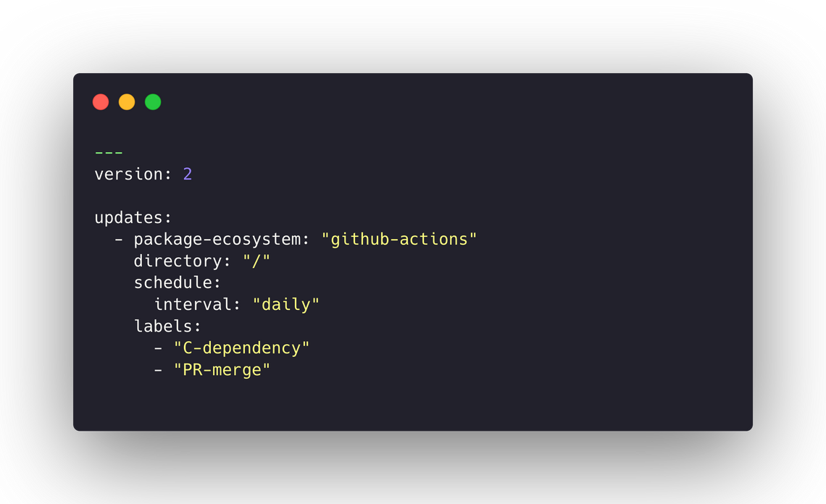This screenshot has height=504, width=826.
Task: Click the "daily" string value
Action: click(x=286, y=305)
